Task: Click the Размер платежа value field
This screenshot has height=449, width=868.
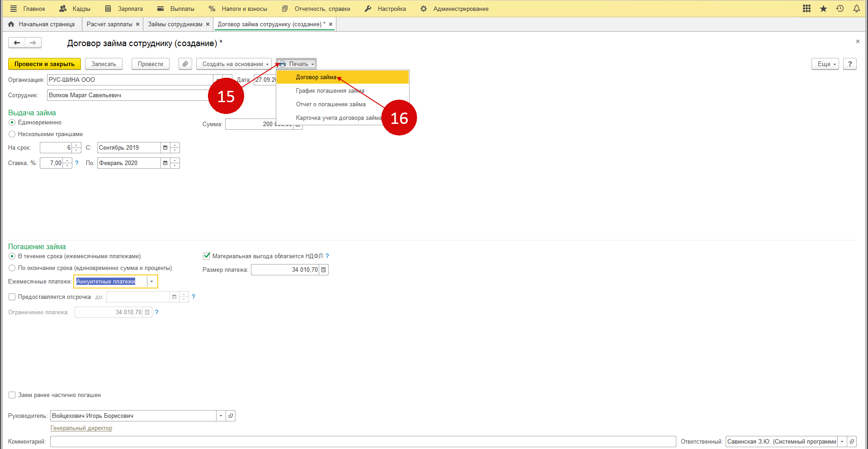Action: (x=285, y=269)
